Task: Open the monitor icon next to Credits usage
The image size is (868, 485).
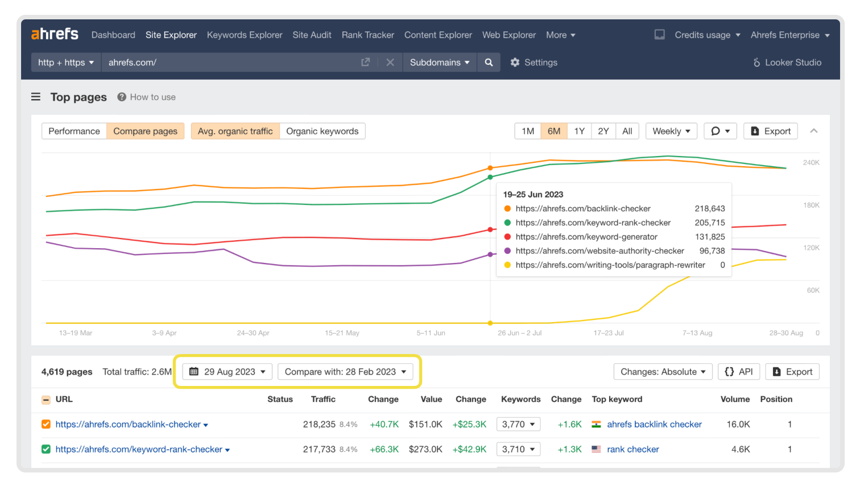Action: [x=659, y=35]
